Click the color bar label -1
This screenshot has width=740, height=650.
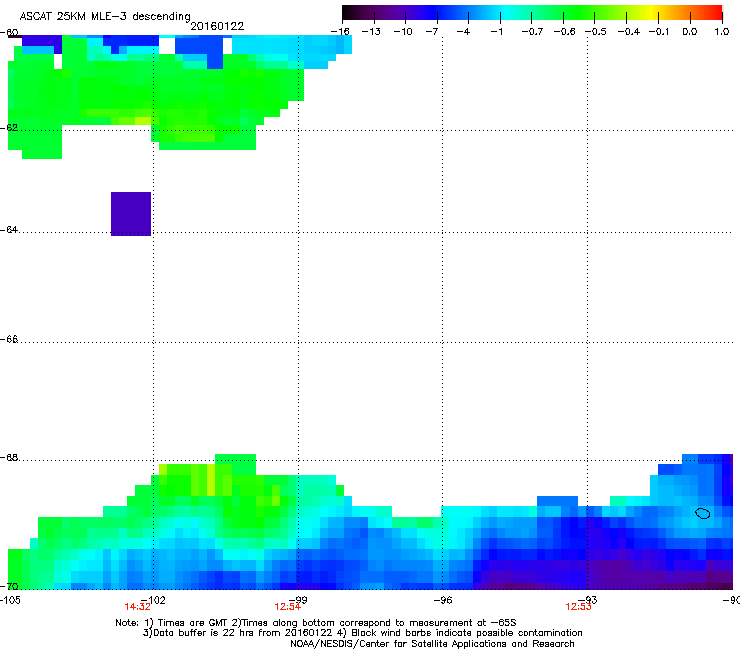tap(496, 32)
